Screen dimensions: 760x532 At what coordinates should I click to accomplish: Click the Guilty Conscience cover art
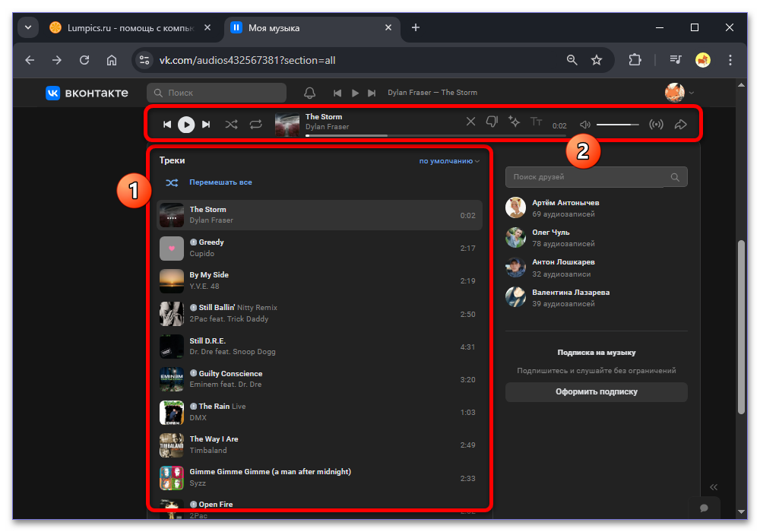click(x=172, y=379)
